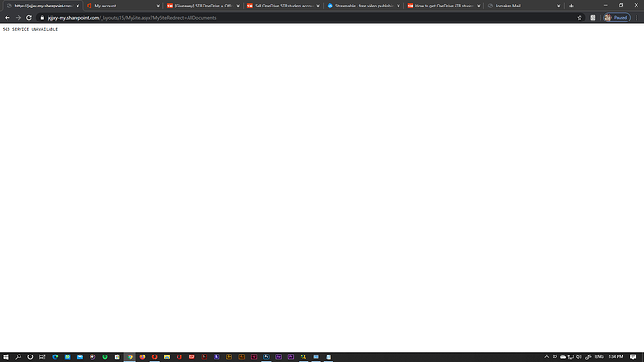Viewport: 644px width, 362px height.
Task: Reload the page with the refresh icon
Action: coord(29,18)
